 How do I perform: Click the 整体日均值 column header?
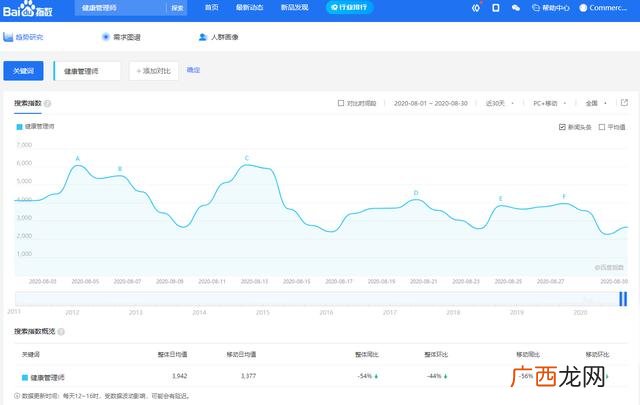tap(172, 354)
